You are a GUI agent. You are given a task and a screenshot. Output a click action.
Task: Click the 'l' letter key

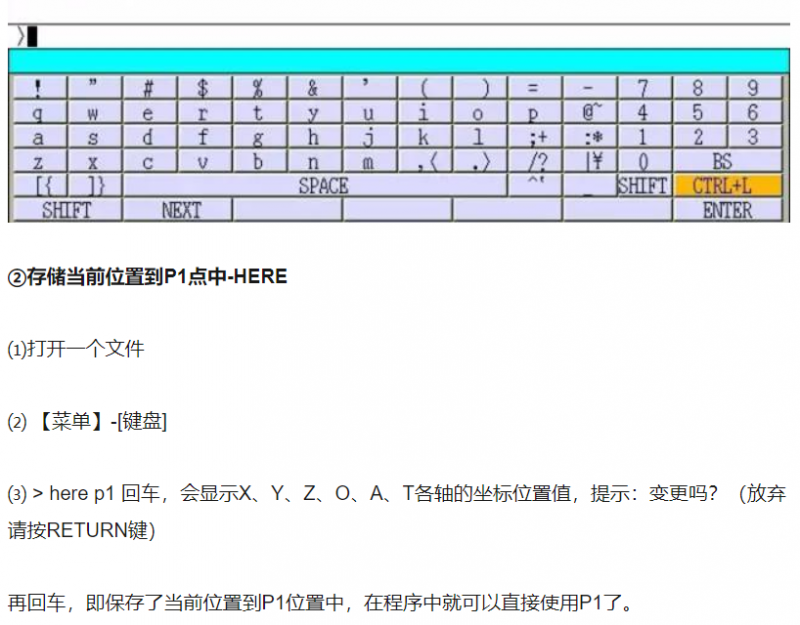click(480, 137)
